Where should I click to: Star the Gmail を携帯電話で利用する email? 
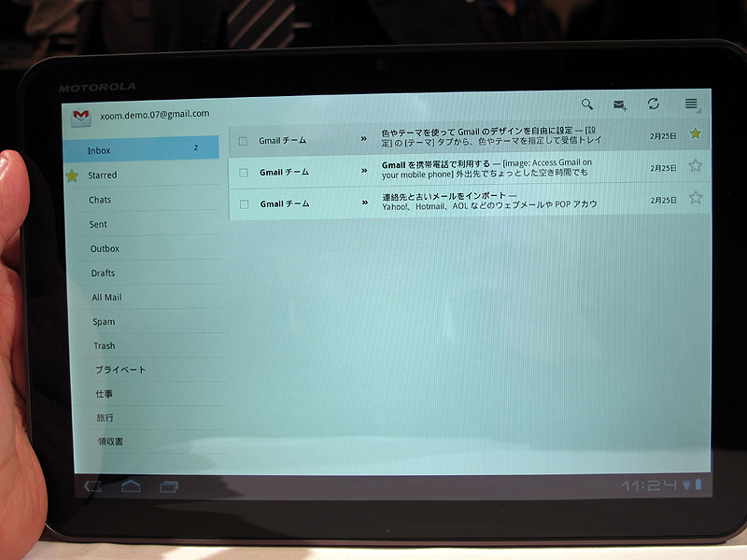pyautogui.click(x=695, y=165)
